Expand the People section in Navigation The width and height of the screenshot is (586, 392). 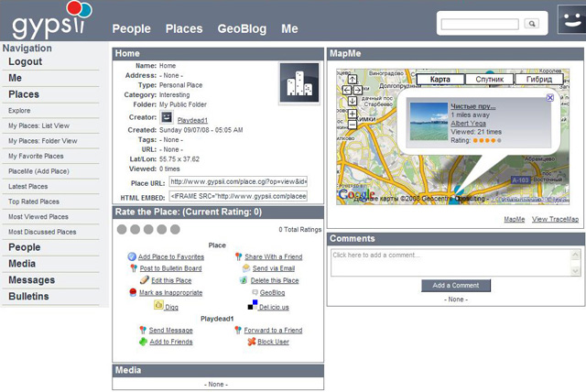pyautogui.click(x=25, y=247)
